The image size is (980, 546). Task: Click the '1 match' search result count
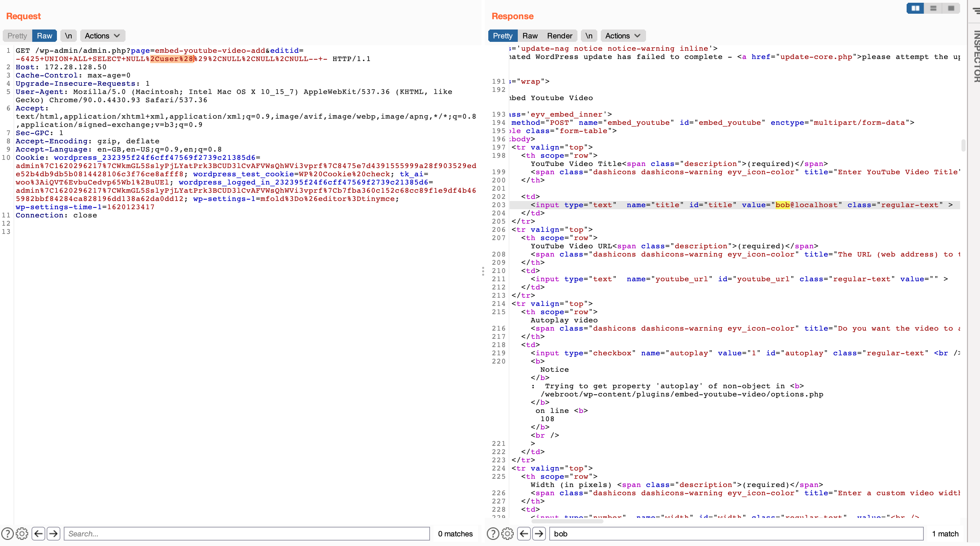(x=945, y=533)
